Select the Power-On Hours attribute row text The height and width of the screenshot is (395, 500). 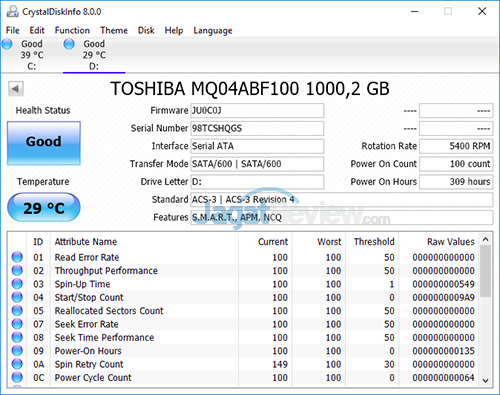pyautogui.click(x=88, y=351)
